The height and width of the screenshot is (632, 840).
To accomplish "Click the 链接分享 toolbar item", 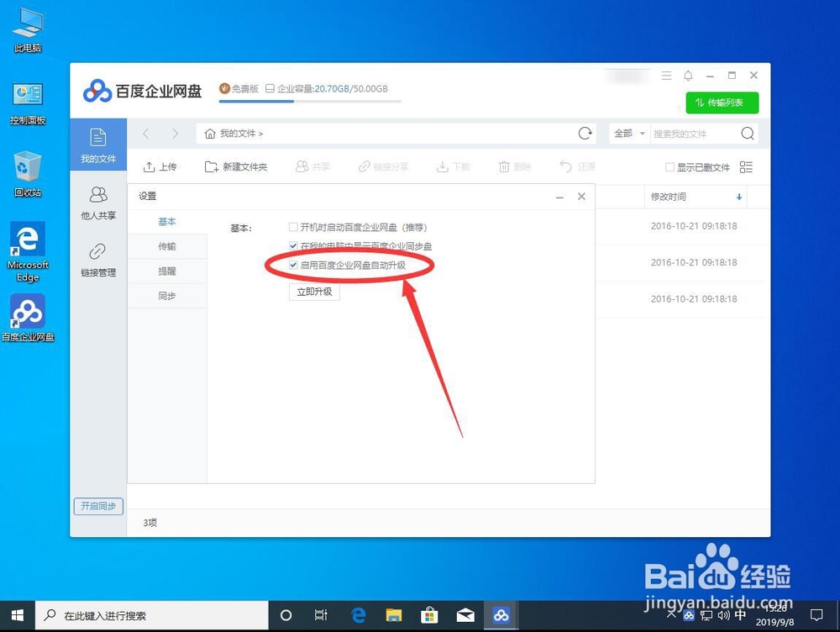I will (x=384, y=167).
